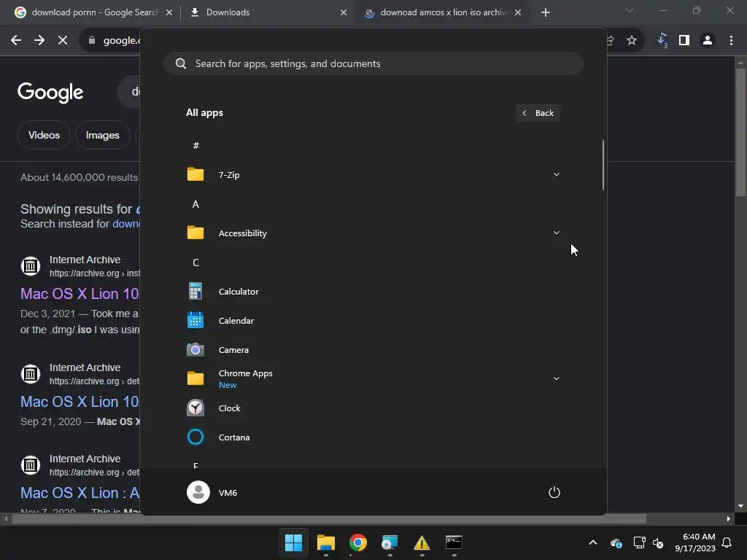Click the Start menu app list scrollbar
This screenshot has height=560, width=747.
coord(603,166)
